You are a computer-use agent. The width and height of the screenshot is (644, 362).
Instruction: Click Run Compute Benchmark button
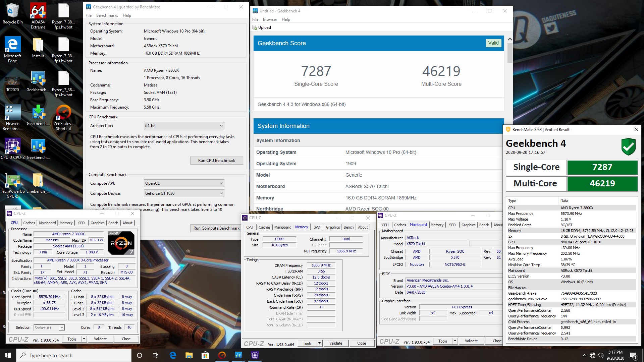tap(217, 228)
